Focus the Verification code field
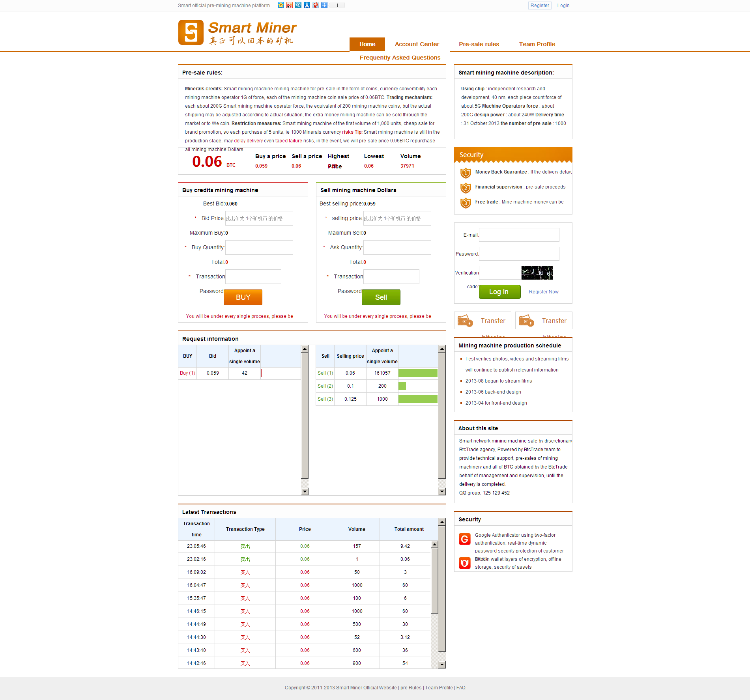750x700 pixels. pos(500,273)
